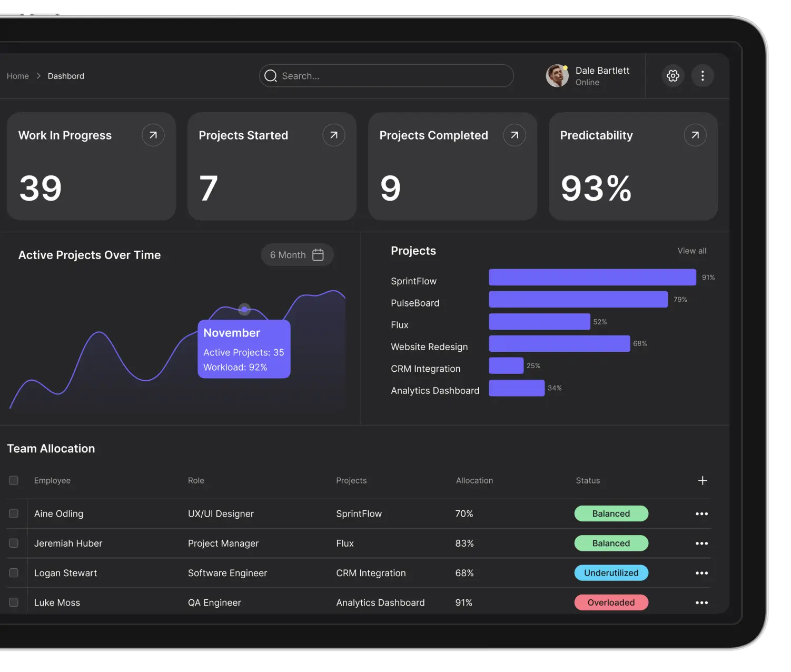Click the SprintFlow progress bar
Screen dimensions: 791x672
click(x=592, y=277)
